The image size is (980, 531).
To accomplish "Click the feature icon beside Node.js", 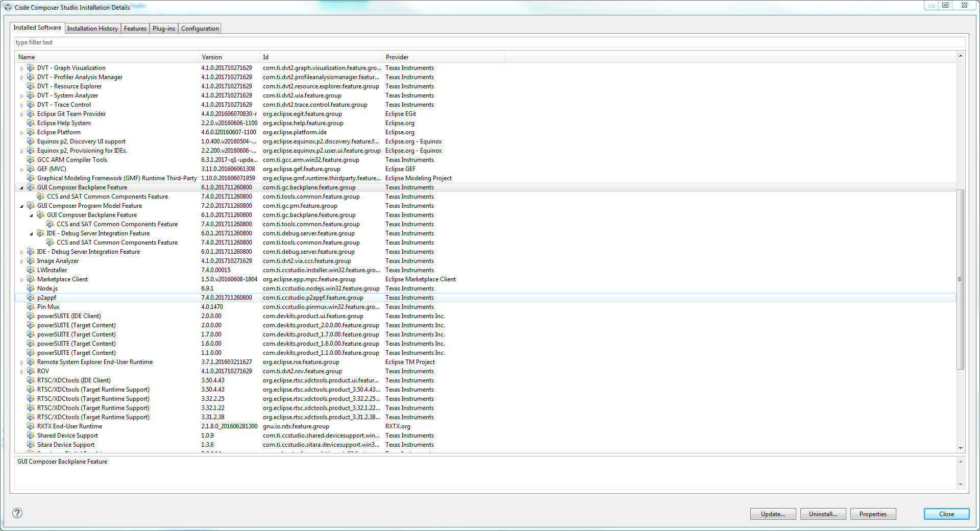I will click(x=31, y=288).
